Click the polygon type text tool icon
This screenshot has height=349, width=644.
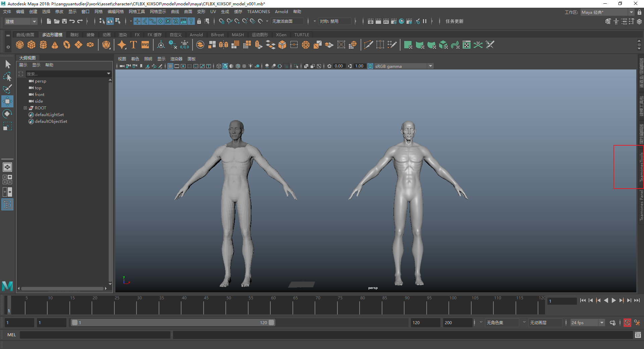tap(133, 45)
